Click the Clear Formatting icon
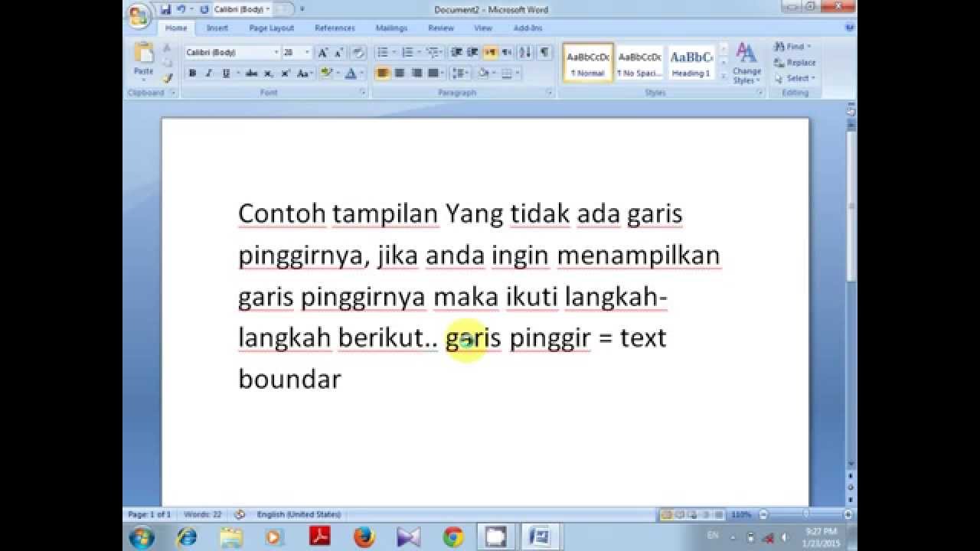Screen dimensions: 980x551 coord(358,53)
